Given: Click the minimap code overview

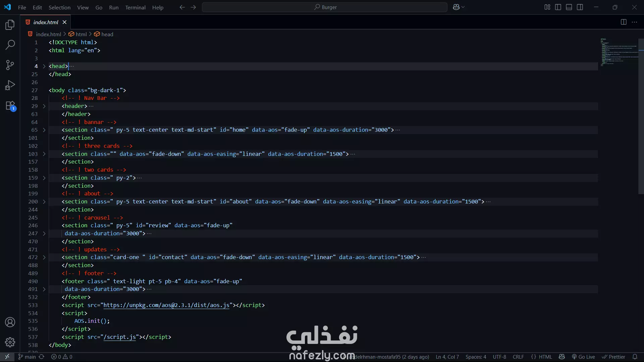Looking at the screenshot, I should (x=619, y=52).
